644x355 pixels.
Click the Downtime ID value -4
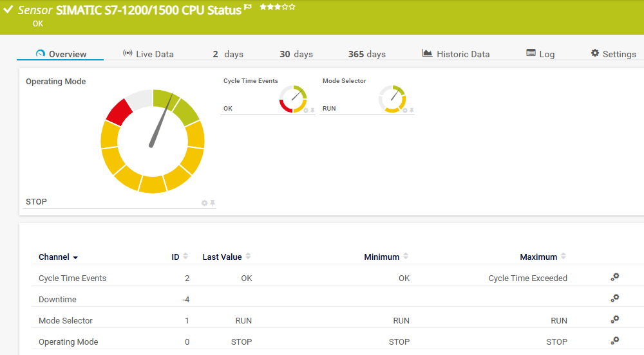click(x=185, y=299)
